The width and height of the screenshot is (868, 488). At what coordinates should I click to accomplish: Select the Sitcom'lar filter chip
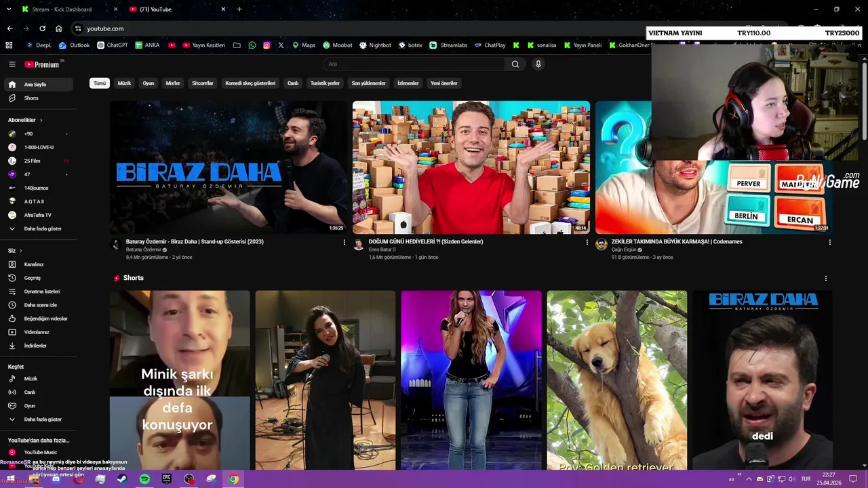pos(203,83)
